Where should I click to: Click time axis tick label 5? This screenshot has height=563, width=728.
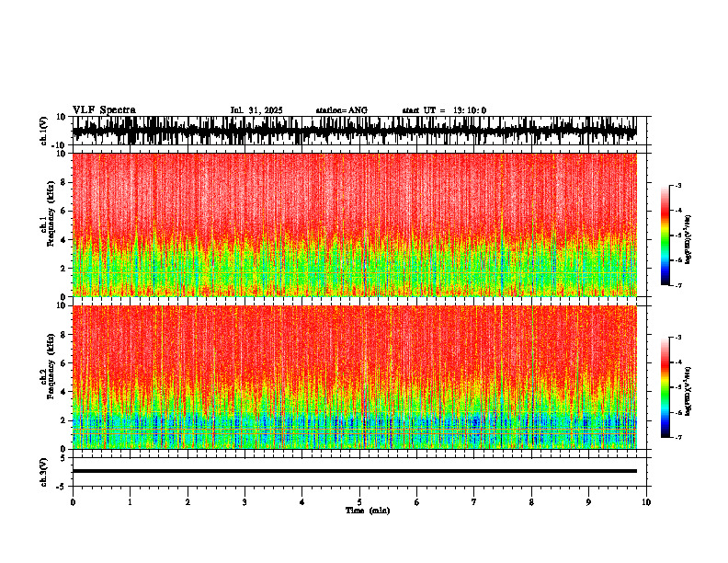click(x=359, y=502)
